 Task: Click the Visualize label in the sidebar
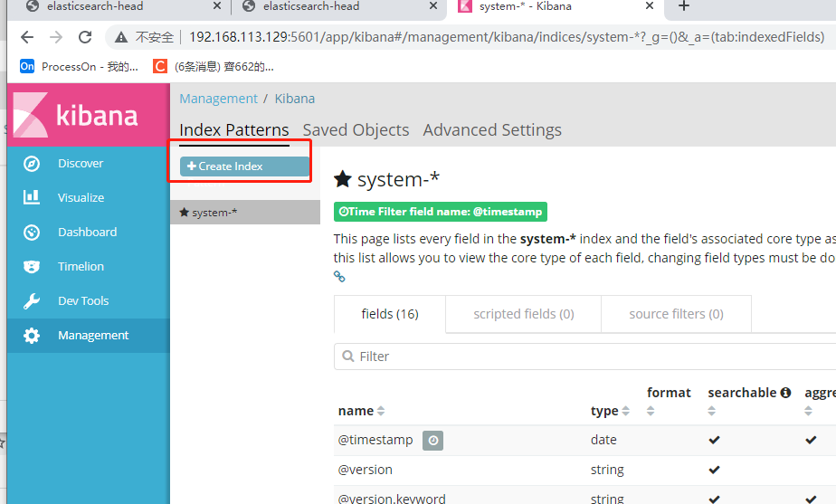click(x=81, y=197)
